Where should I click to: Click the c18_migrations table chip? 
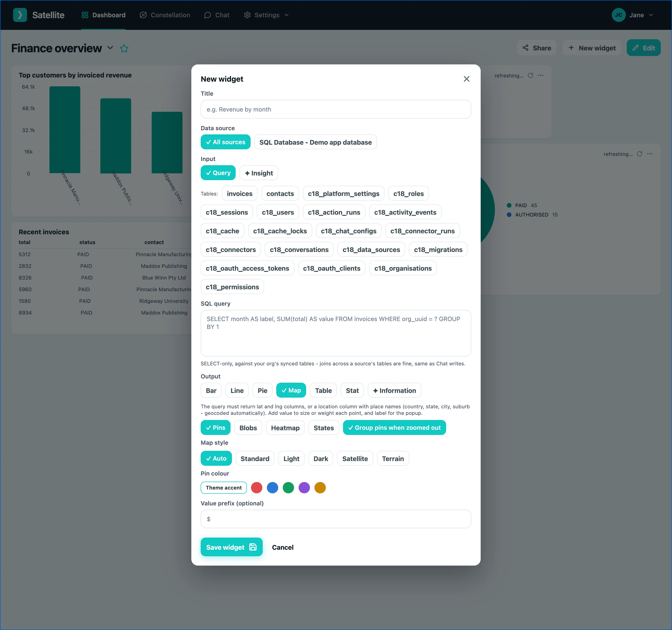click(438, 249)
